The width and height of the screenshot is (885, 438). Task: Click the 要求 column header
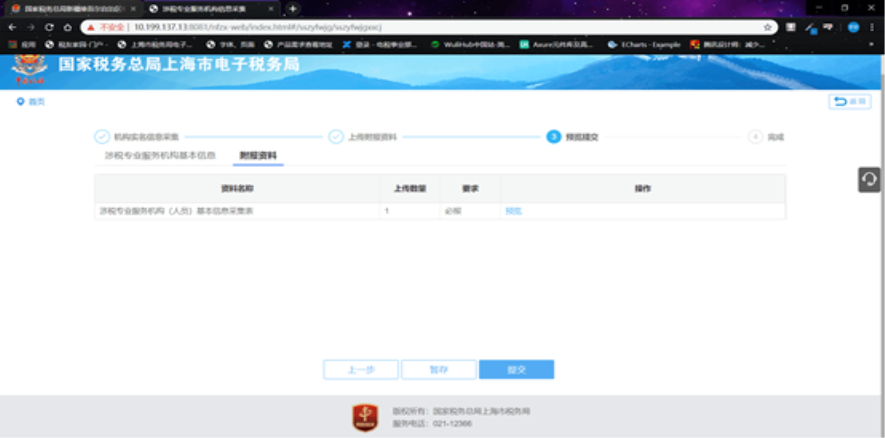click(470, 189)
